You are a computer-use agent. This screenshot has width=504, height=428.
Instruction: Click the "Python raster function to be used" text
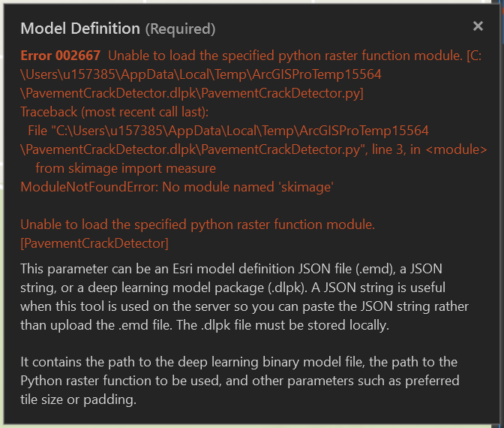(118, 381)
